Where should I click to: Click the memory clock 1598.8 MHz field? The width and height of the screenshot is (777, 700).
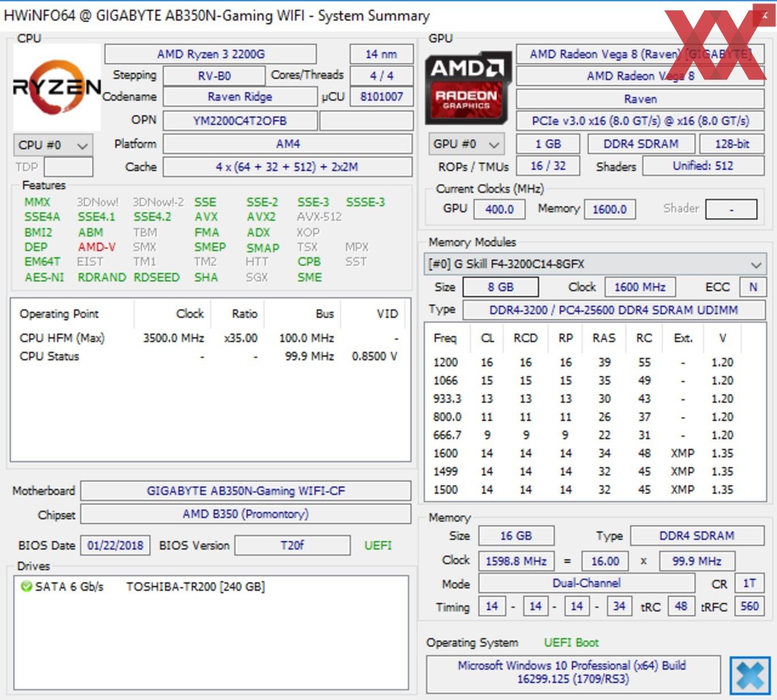[x=516, y=561]
